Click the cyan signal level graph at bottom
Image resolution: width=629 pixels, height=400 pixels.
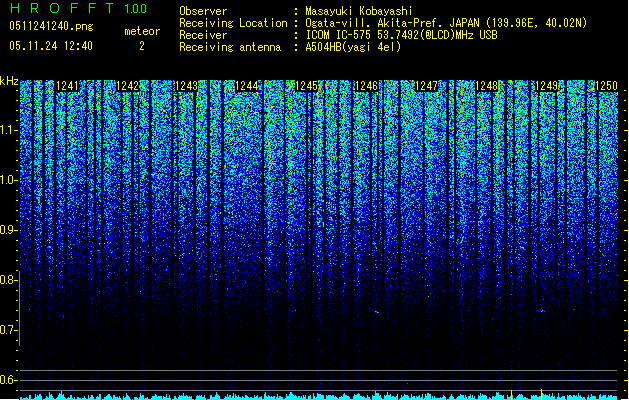[x=319, y=396]
